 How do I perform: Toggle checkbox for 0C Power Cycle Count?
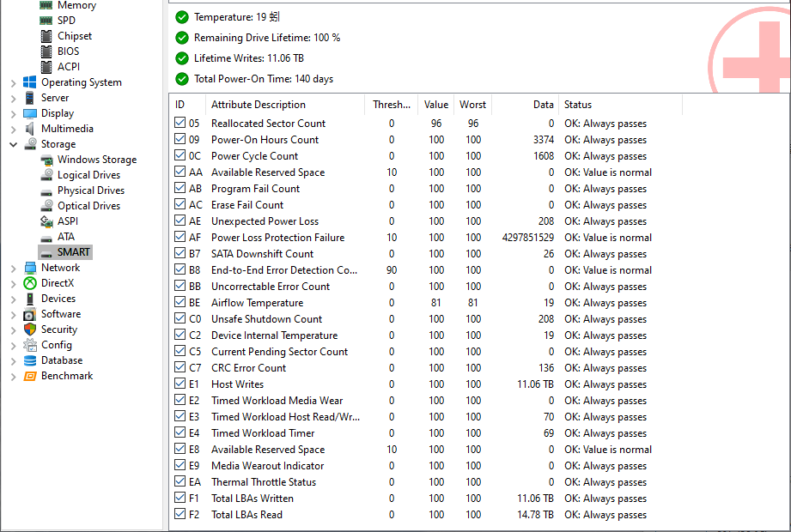179,155
